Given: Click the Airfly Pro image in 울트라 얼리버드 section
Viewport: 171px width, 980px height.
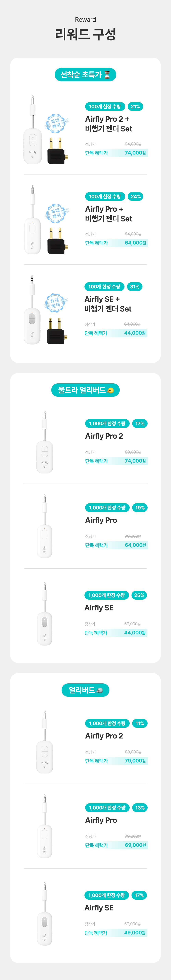Looking at the screenshot, I should [x=45, y=527].
